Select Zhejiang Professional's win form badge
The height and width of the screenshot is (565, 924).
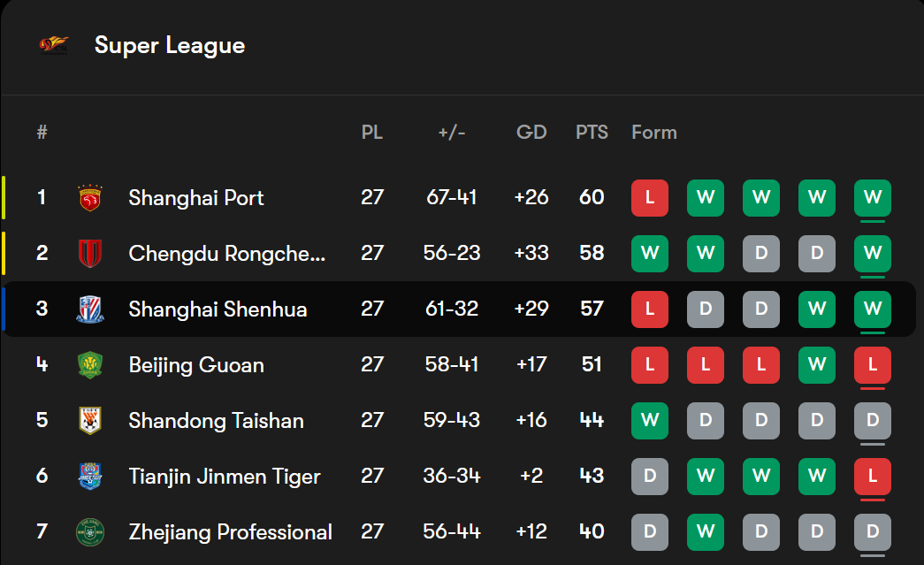pyautogui.click(x=706, y=532)
